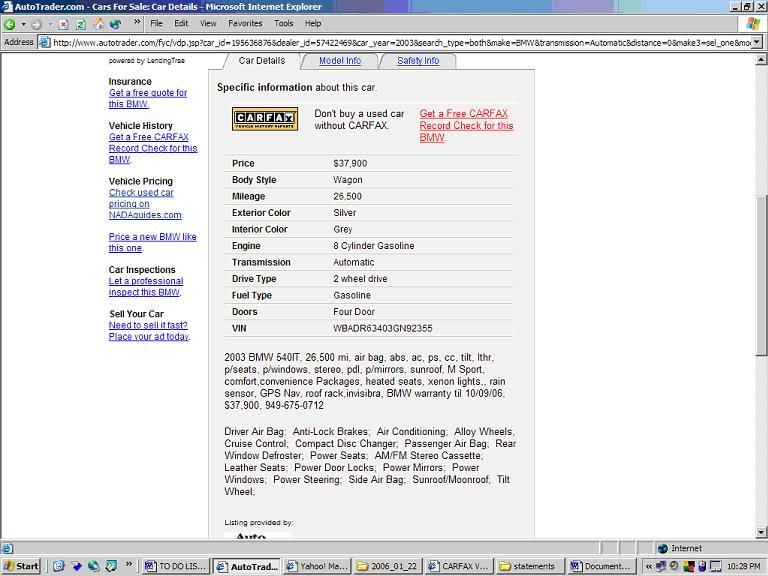Click Get a free quote for this BMW
Image resolution: width=768 pixels, height=576 pixels.
[x=148, y=98]
